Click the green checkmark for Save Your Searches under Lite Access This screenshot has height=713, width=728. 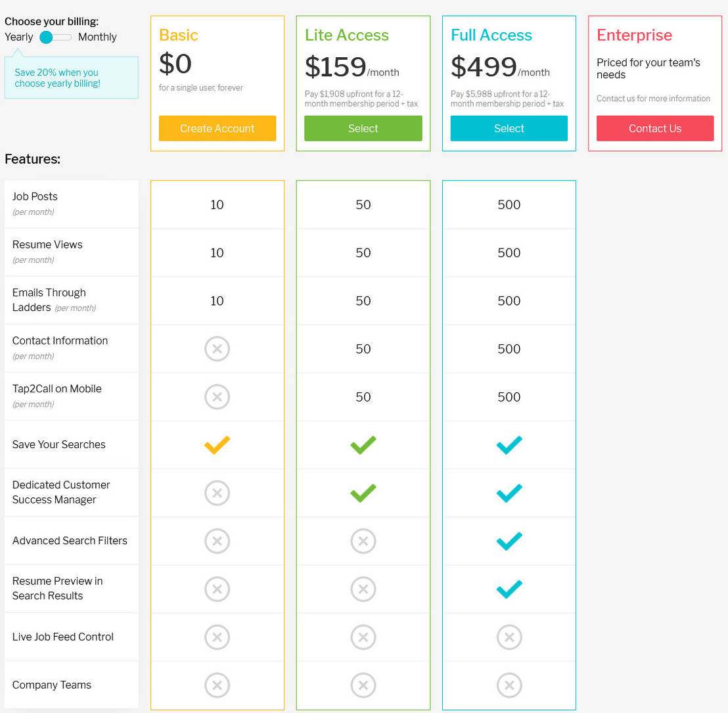363,445
